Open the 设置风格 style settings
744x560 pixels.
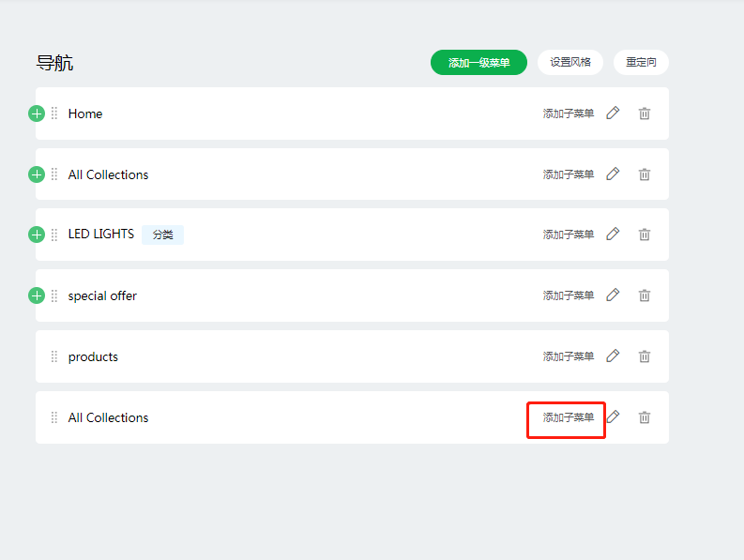[x=569, y=62]
